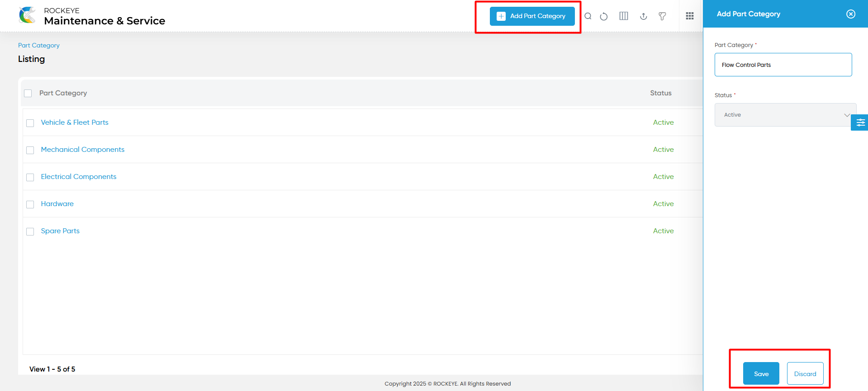Check the Vehicle & Fleet Parts checkbox
This screenshot has width=868, height=391.
30,123
